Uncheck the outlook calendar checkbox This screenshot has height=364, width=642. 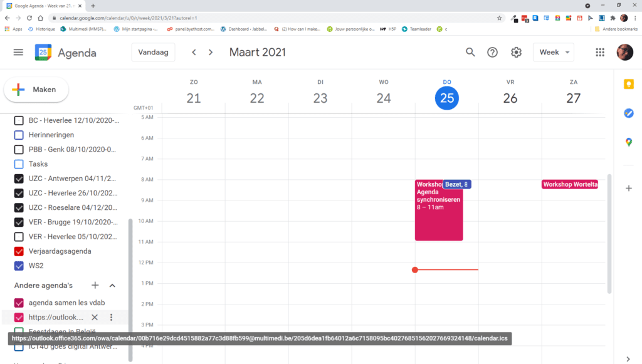point(19,318)
